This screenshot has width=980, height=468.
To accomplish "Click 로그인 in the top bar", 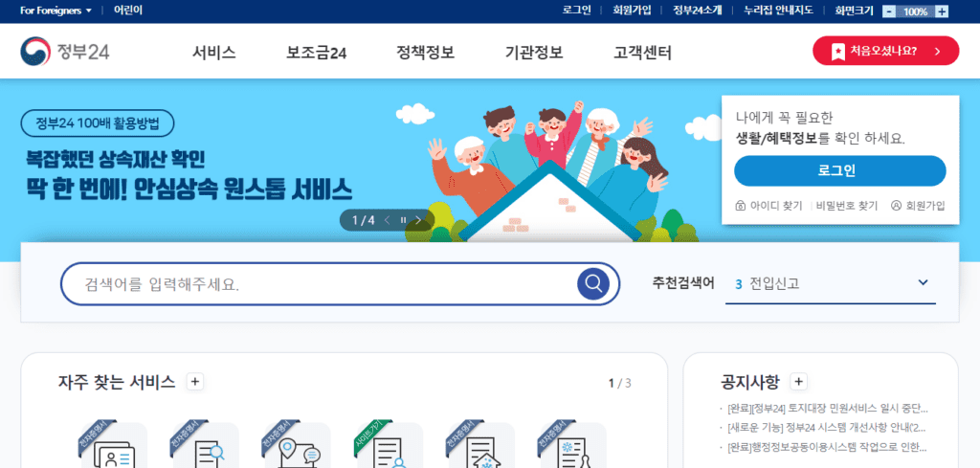I will click(576, 11).
